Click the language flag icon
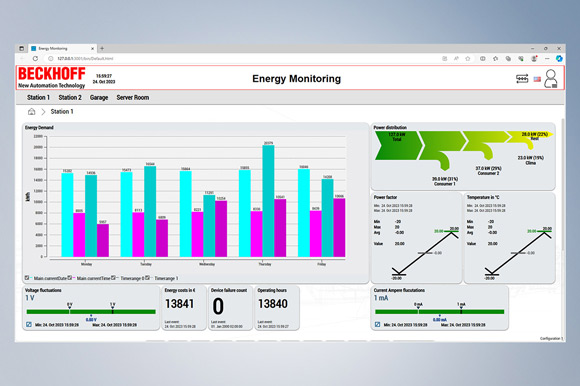Viewport: 580px width, 386px height. click(537, 79)
